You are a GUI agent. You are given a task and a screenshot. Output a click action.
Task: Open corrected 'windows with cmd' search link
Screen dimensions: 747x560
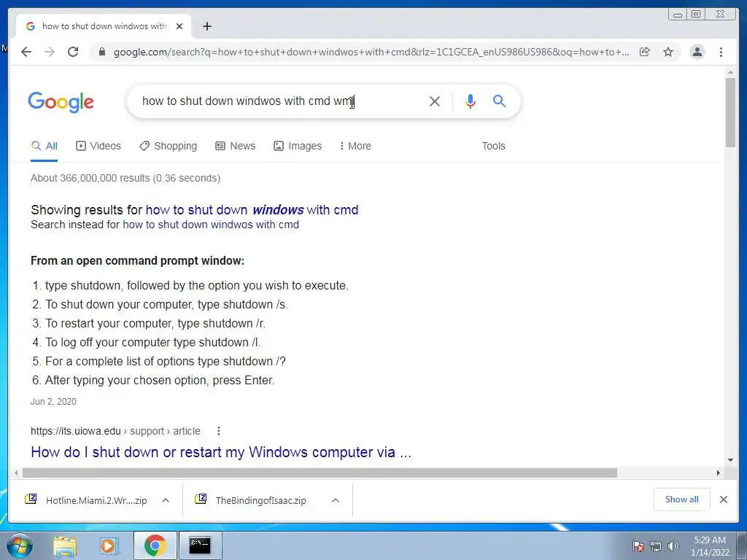[252, 210]
